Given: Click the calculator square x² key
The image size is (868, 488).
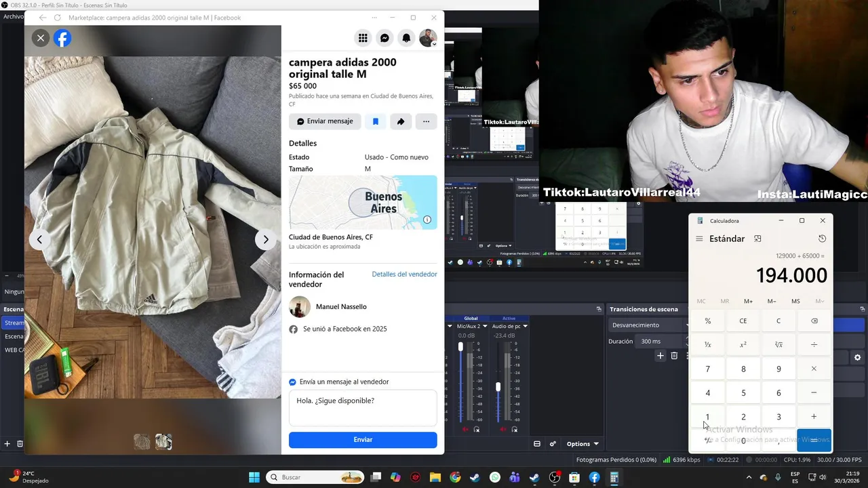Looking at the screenshot, I should pos(743,345).
